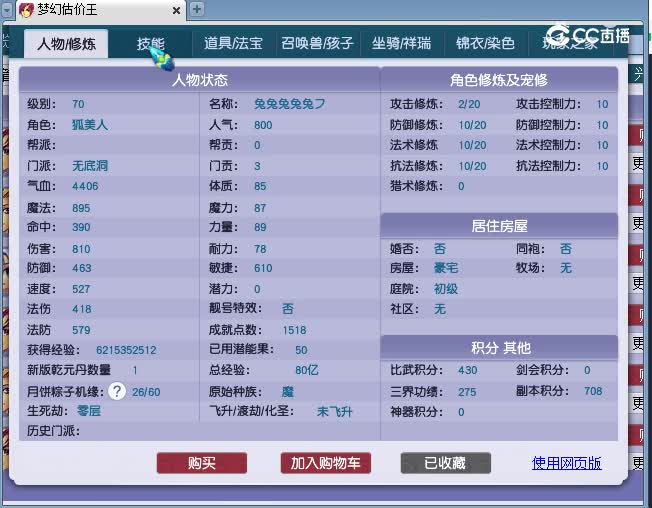Click the question mark help icon beside 月饼粽子机缘
The image size is (652, 508).
tap(117, 391)
